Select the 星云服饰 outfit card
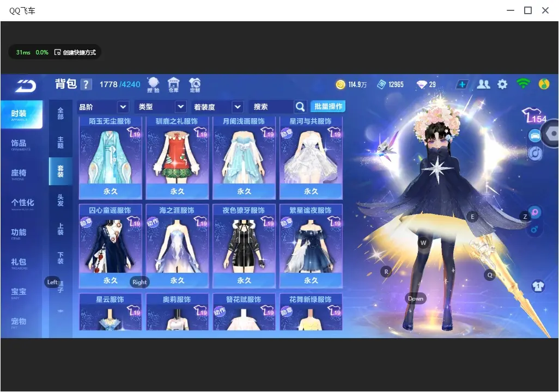Image resolution: width=559 pixels, height=392 pixels. click(x=110, y=312)
